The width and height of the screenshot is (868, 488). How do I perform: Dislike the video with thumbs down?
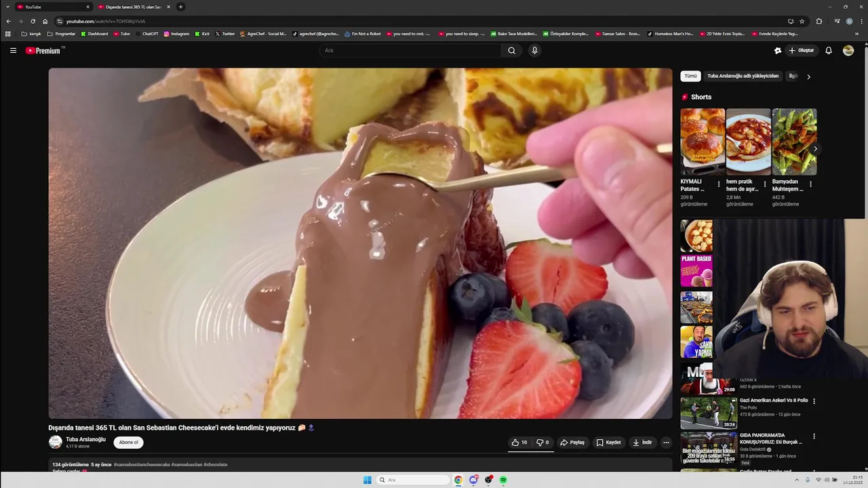542,443
